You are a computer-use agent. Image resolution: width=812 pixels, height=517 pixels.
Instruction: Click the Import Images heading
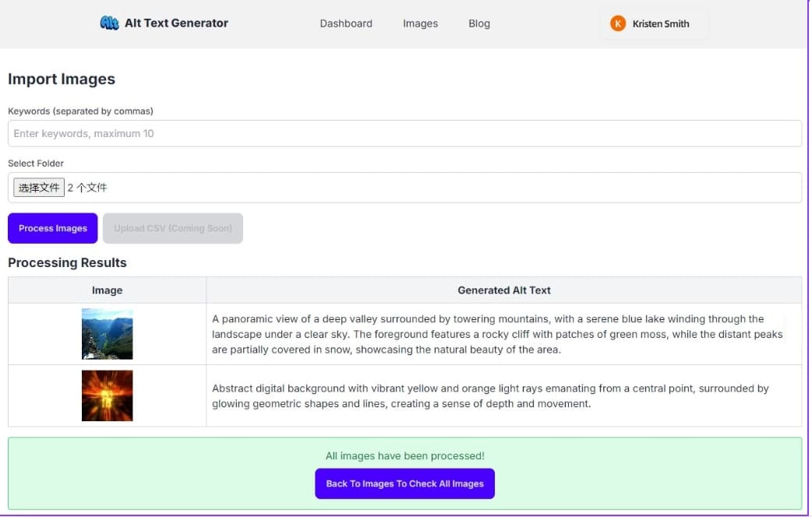click(62, 79)
